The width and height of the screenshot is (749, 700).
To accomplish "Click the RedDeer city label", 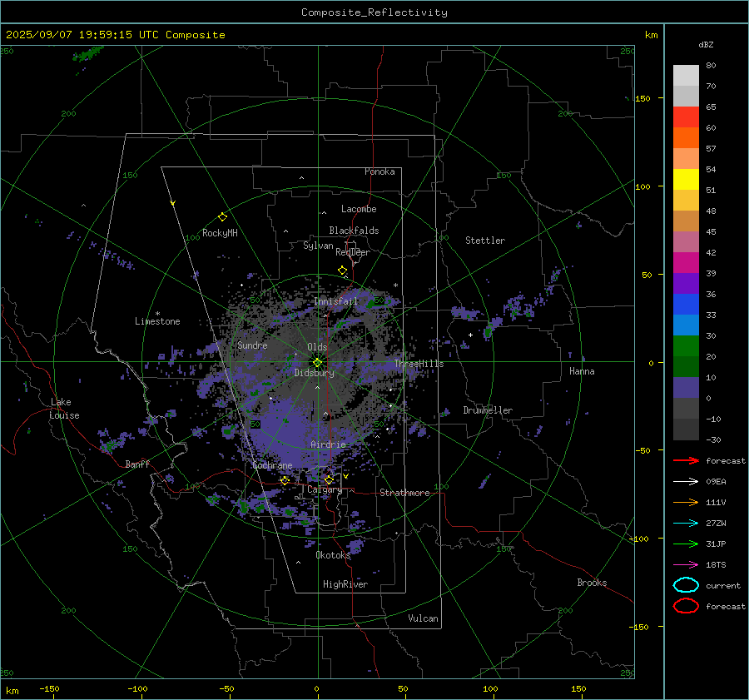I will 353,252.
